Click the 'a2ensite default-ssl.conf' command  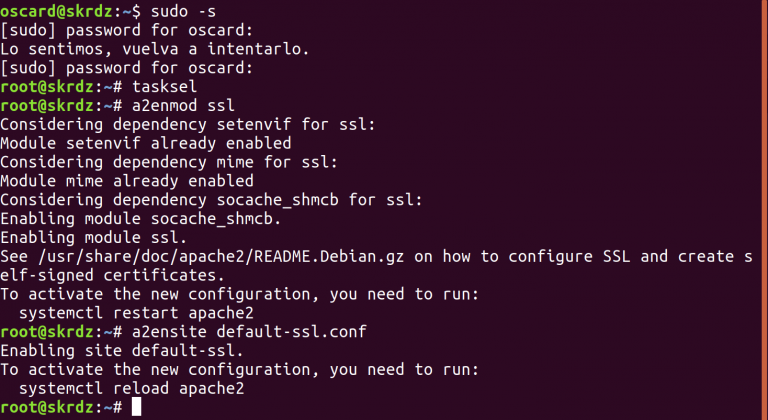pyautogui.click(x=249, y=332)
